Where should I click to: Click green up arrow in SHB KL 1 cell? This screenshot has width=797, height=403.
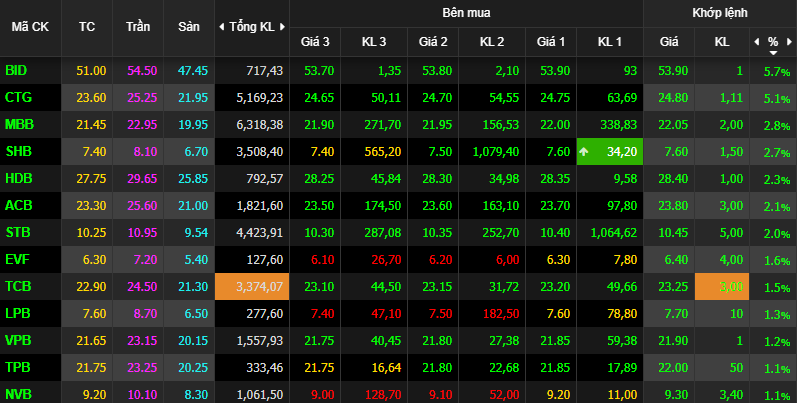[584, 151]
